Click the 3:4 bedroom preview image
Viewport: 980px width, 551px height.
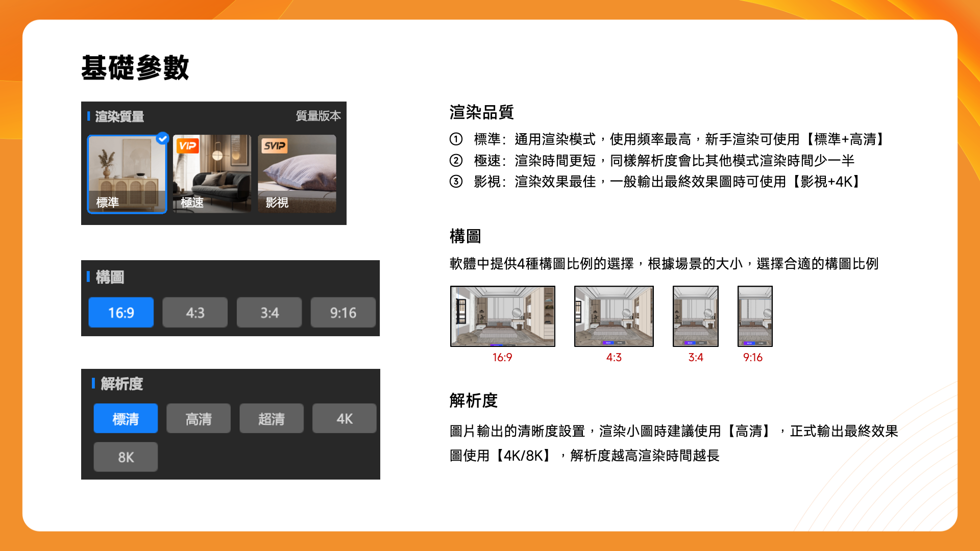click(x=695, y=316)
